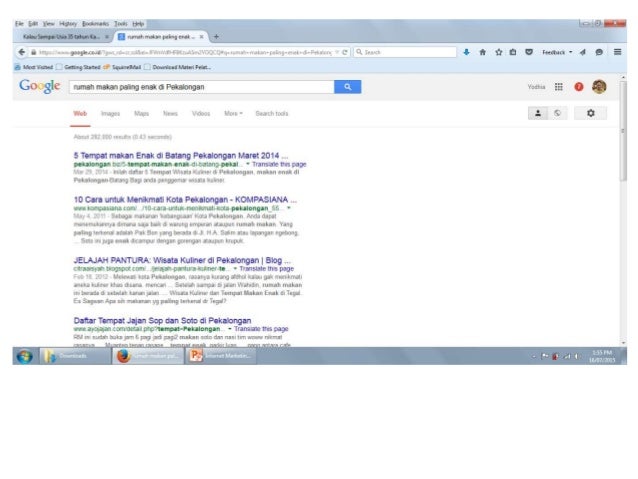The height and width of the screenshot is (479, 638).
Task: Switch to Firefox in the taskbar
Action: (148, 356)
